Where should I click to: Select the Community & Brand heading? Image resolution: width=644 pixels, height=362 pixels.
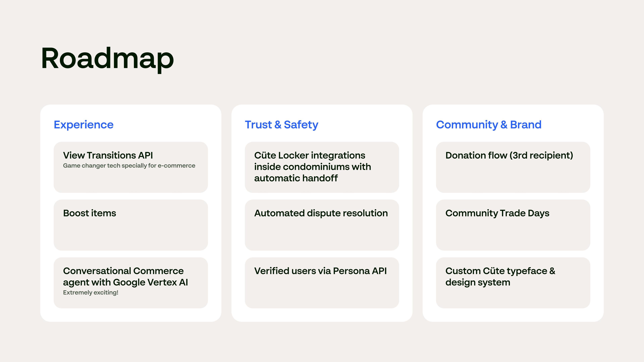(x=489, y=125)
